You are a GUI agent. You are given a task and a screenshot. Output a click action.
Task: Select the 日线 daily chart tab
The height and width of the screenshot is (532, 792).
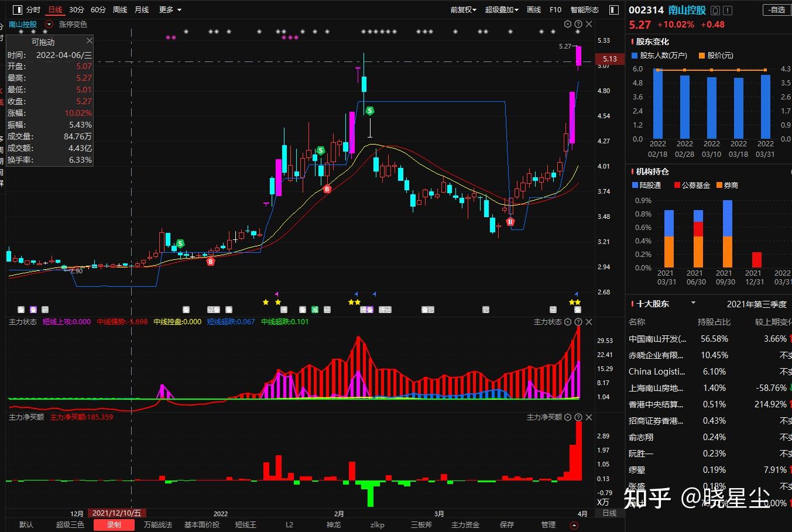point(55,10)
